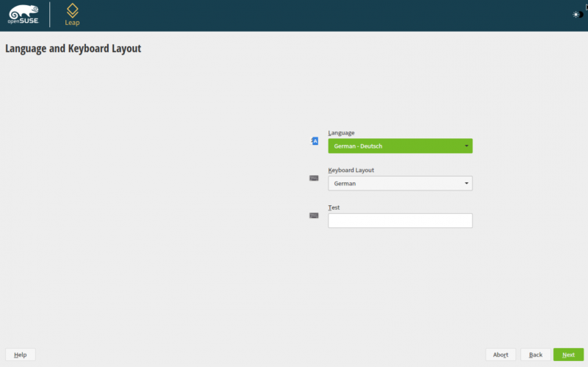Click the Test field label
This screenshot has height=367, width=588.
pos(334,207)
